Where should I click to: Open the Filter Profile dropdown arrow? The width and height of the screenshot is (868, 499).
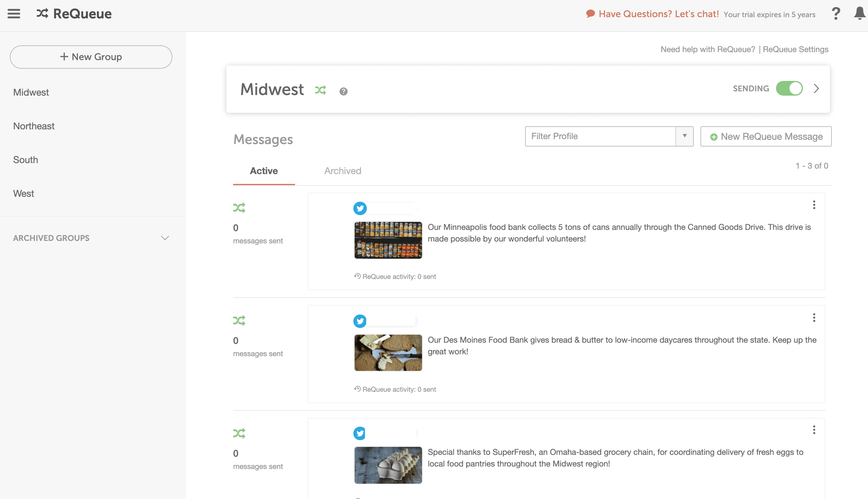(x=685, y=136)
